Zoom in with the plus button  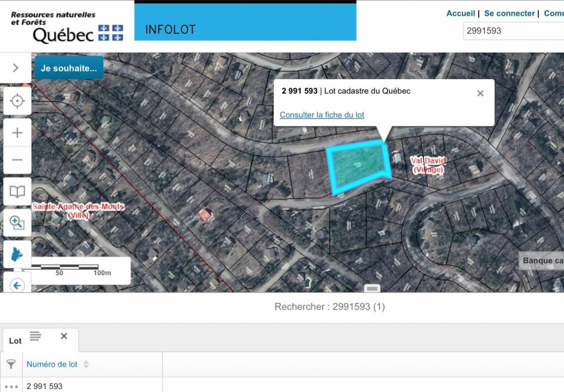pos(17,133)
